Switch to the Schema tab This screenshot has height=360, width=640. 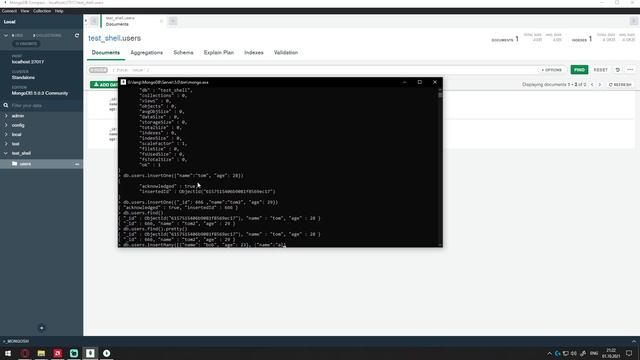[x=183, y=53]
